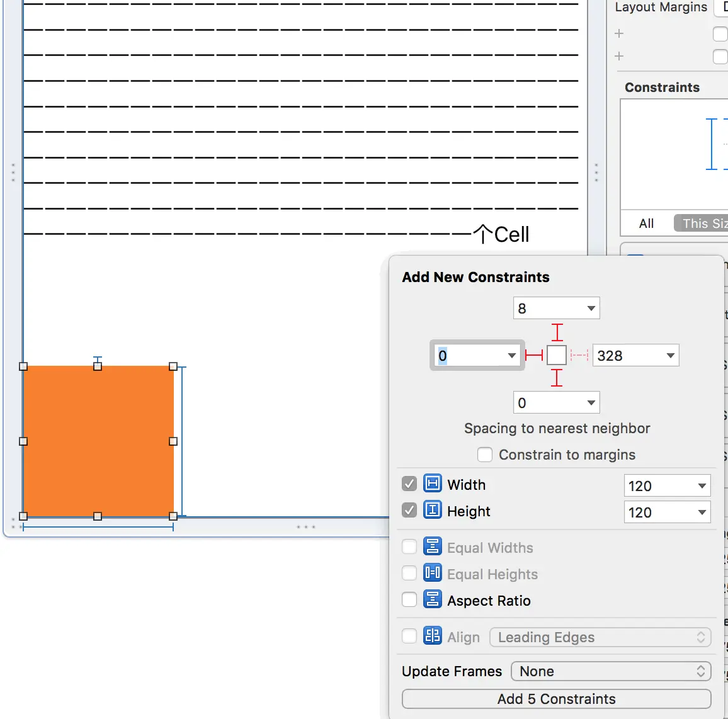Click the top-middle resize handle of orange view
728x719 pixels.
click(98, 366)
